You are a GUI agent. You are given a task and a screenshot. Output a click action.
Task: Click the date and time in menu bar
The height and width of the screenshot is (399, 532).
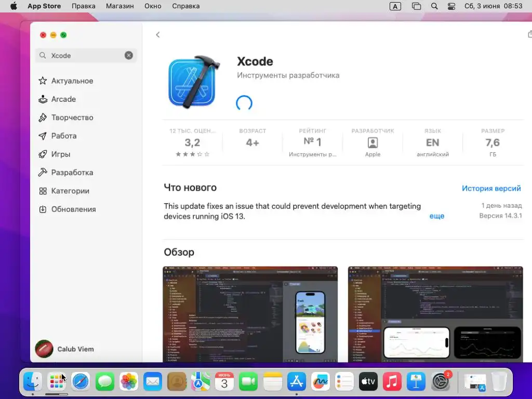click(494, 6)
